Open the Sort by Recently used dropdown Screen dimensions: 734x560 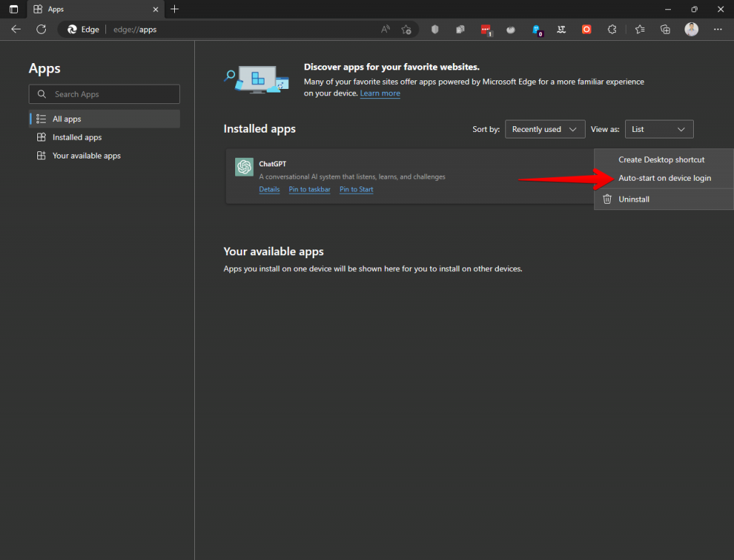pos(545,129)
